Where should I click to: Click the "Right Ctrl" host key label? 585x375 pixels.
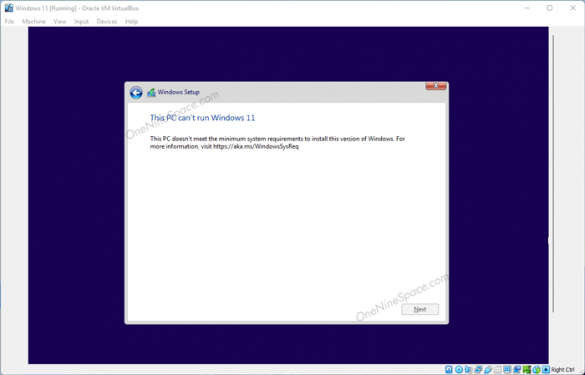(x=563, y=370)
